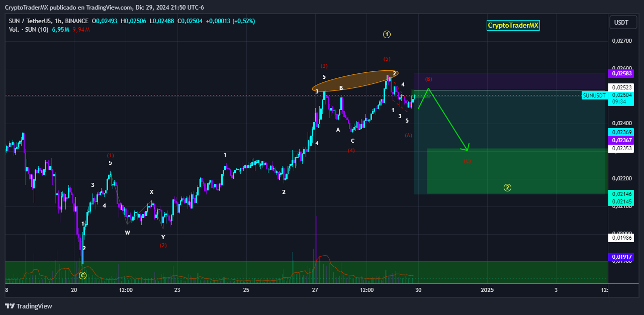Select the white X wave label
Image resolution: width=644 pixels, height=315 pixels.
(x=151, y=192)
